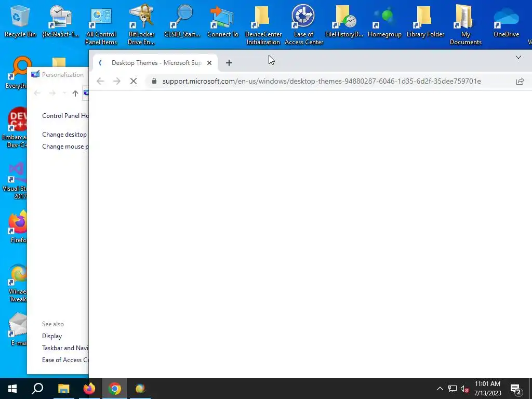Screen dimensions: 532x399
Task: Open the taskbar clock showing 11:01 AM
Action: coord(487,389)
